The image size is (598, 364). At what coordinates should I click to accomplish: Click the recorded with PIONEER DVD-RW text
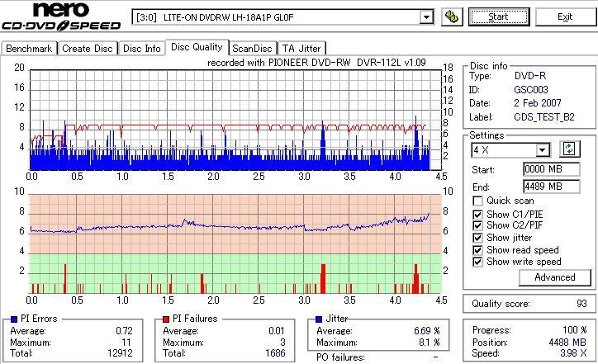point(316,63)
